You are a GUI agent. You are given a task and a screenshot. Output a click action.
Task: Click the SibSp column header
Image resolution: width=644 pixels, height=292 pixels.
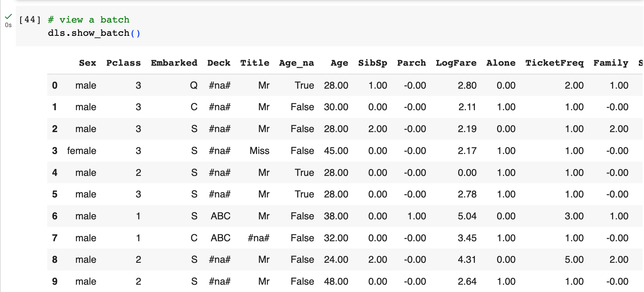coord(372,63)
